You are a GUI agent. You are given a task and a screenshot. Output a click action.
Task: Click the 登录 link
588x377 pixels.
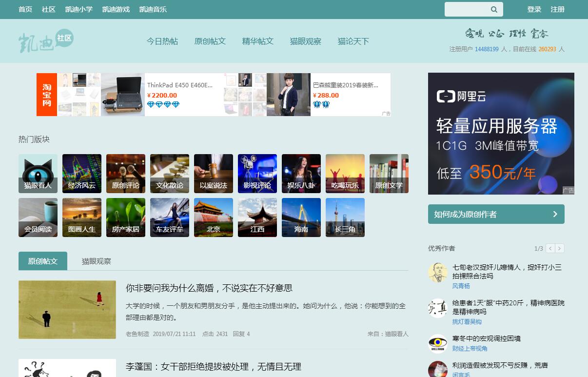(534, 9)
